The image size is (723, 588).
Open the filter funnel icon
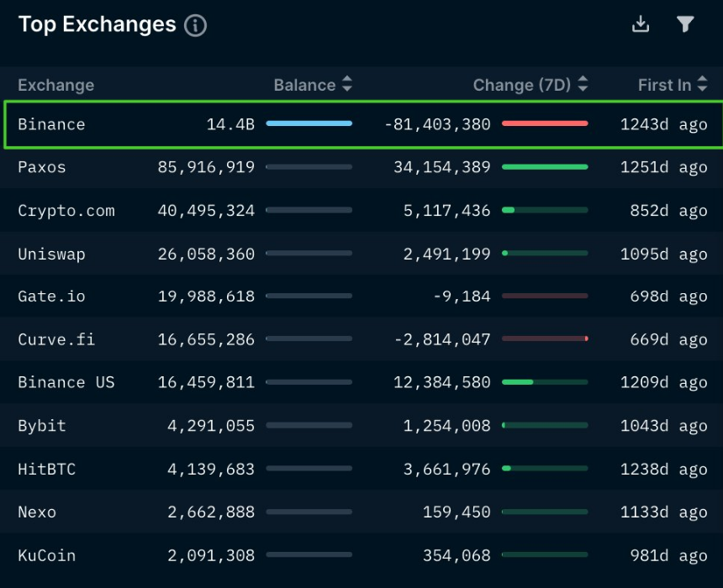(685, 24)
